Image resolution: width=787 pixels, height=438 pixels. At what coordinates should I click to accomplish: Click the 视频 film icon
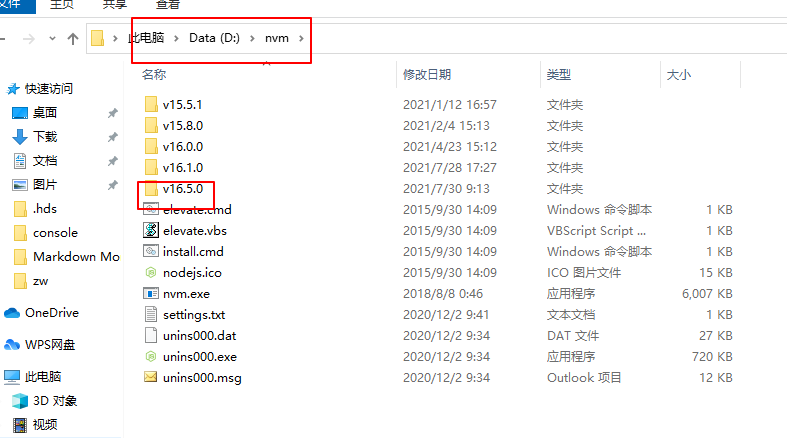20,425
